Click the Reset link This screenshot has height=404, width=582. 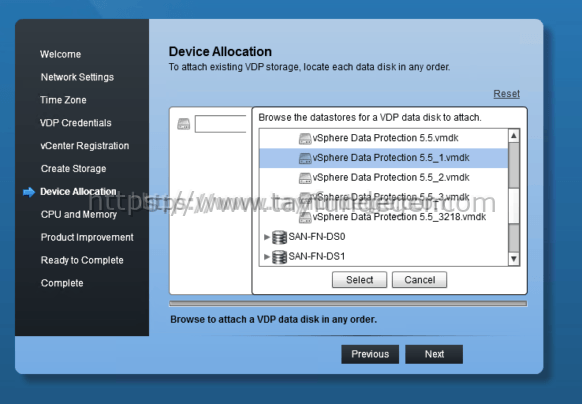[x=506, y=94]
